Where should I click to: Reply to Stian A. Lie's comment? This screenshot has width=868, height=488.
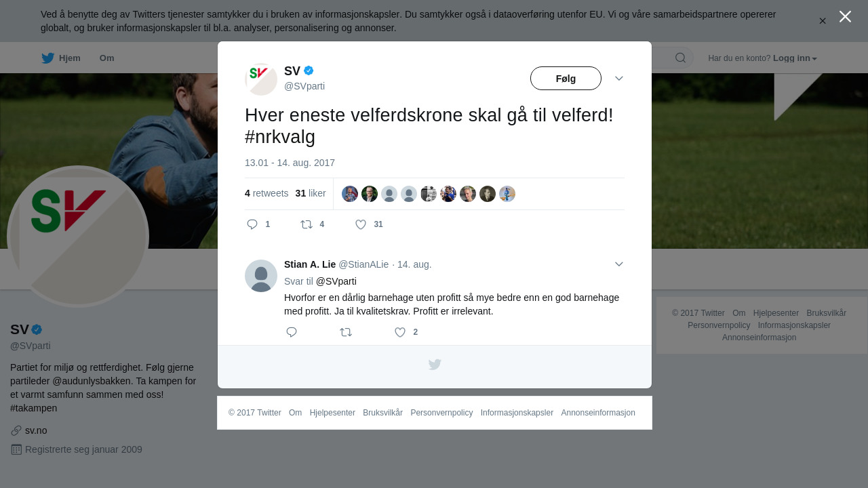pyautogui.click(x=292, y=332)
